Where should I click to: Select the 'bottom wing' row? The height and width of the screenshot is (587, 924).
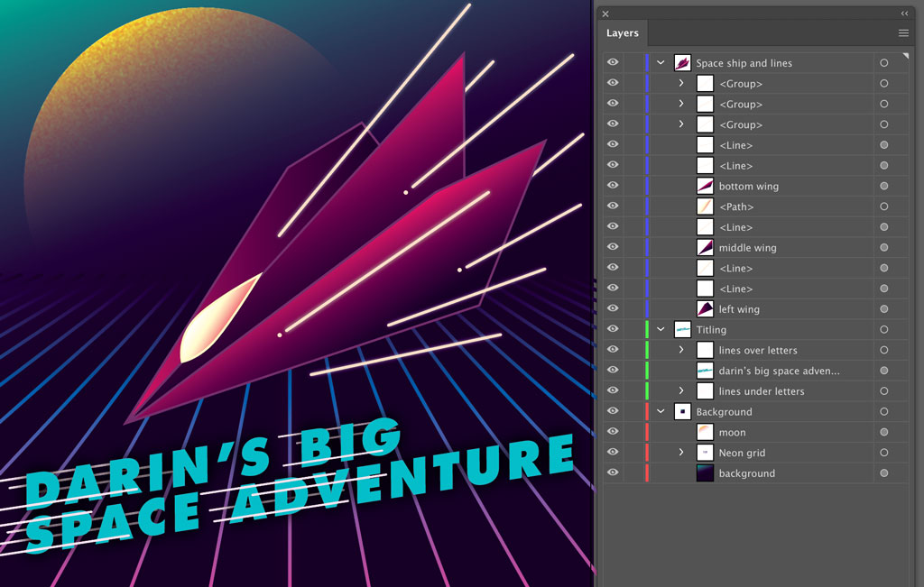pyautogui.click(x=755, y=186)
